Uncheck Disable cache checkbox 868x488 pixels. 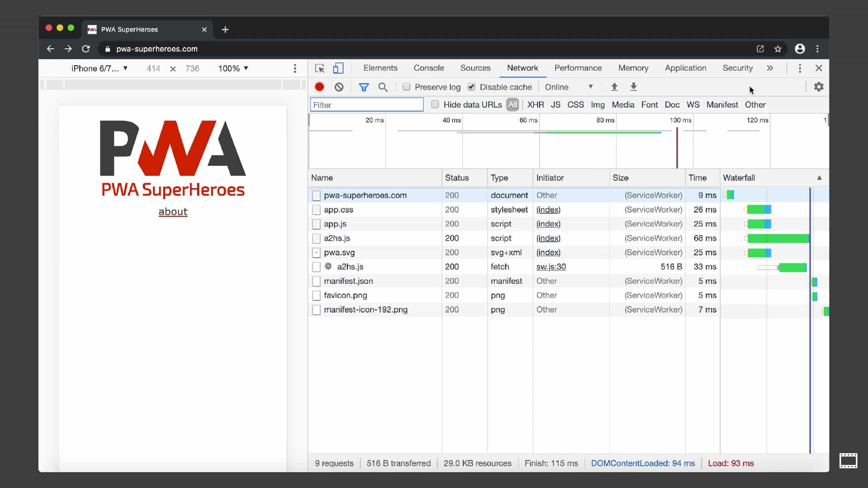point(472,87)
